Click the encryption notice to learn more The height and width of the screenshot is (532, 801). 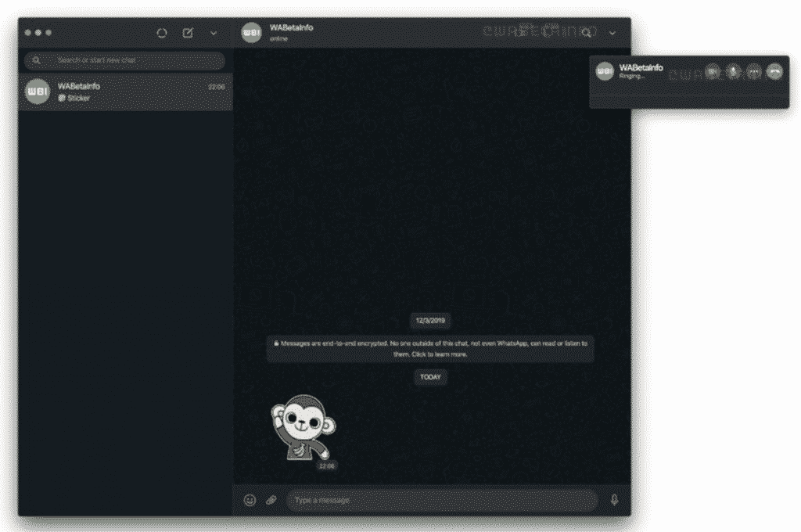pos(431,348)
